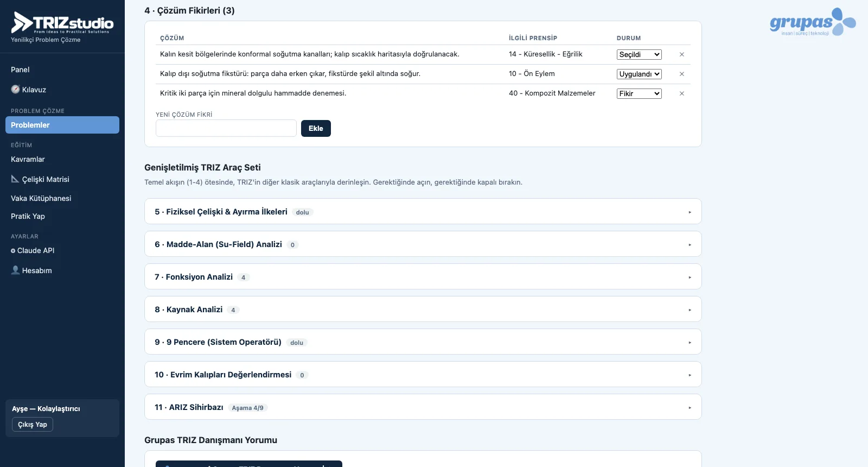This screenshot has height=467, width=868.
Task: Click the Ekle button
Action: (316, 128)
